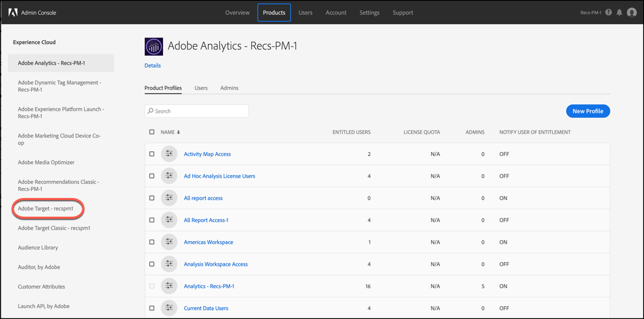Click the notifications bell icon

tap(619, 12)
